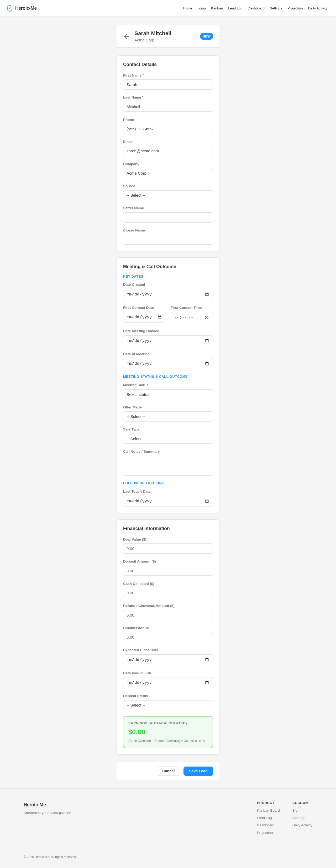Open Settings from top navigation
336x868 pixels.
[276, 8]
